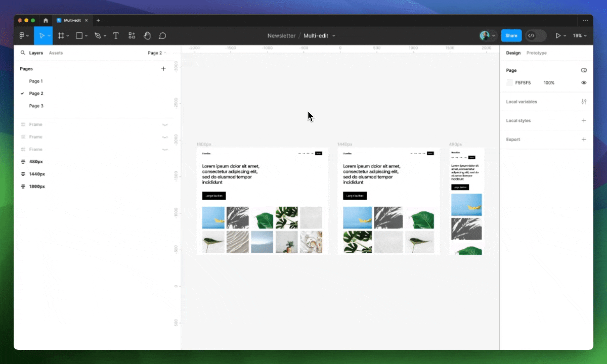Image resolution: width=607 pixels, height=364 pixels.
Task: Click the search icon in Layers panel
Action: 23,53
